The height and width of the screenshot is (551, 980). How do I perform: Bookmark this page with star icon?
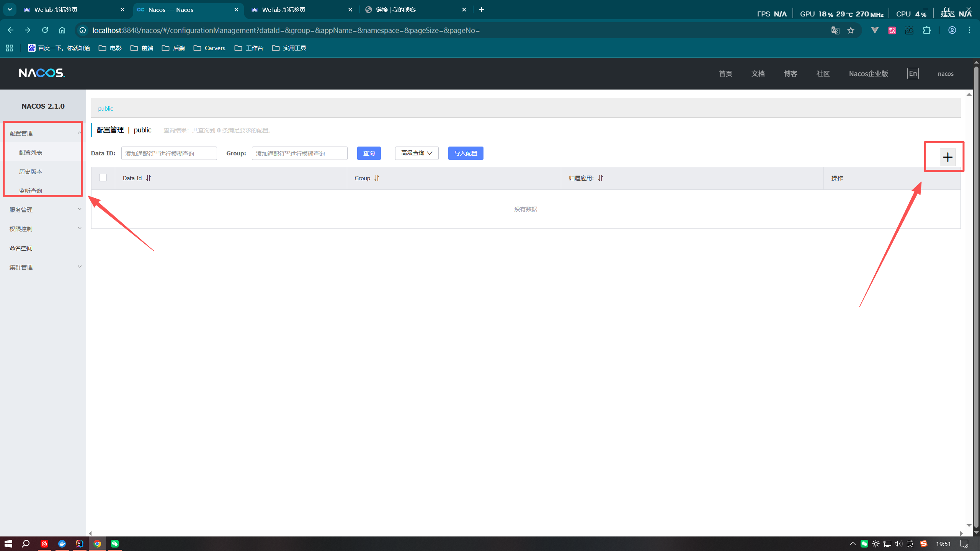click(851, 30)
